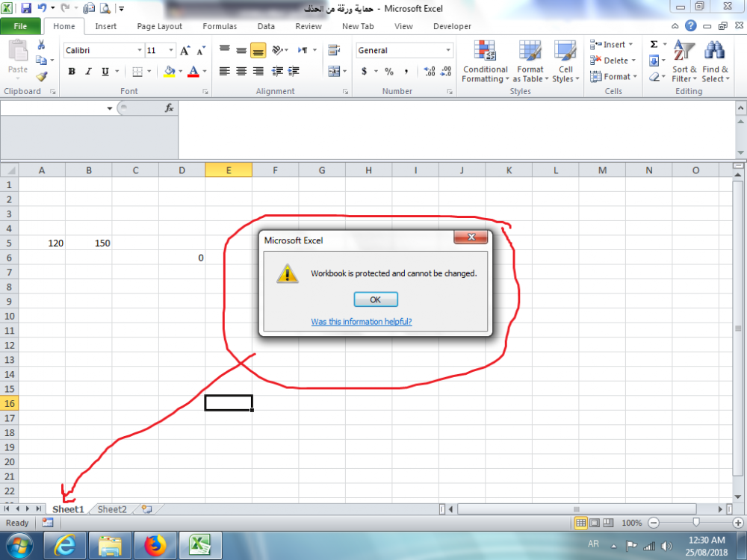
Task: Expand the Fill Color dropdown arrow
Action: coord(181,72)
